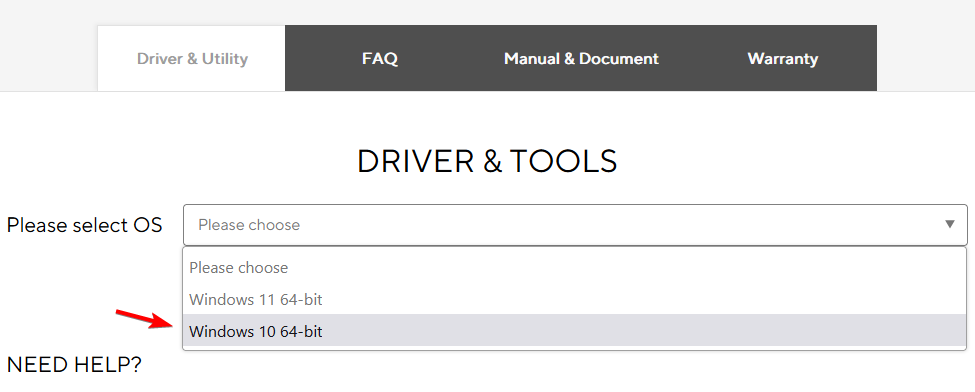Open the Manual & Document tab
This screenshot has width=975, height=392.
click(x=581, y=58)
